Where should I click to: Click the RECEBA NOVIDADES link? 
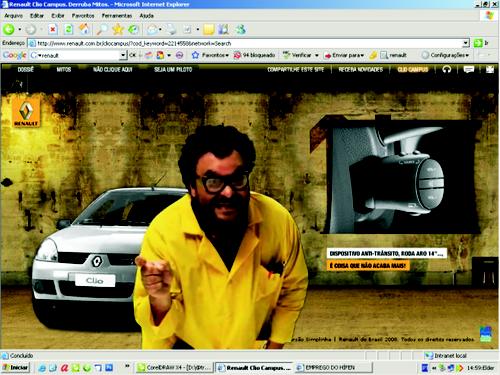coord(361,69)
